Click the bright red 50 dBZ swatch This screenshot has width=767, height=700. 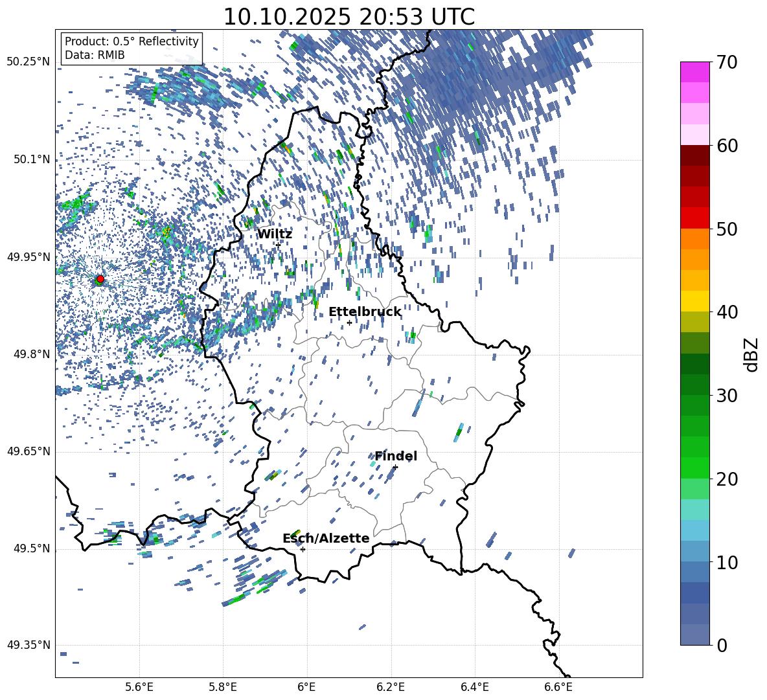694,218
